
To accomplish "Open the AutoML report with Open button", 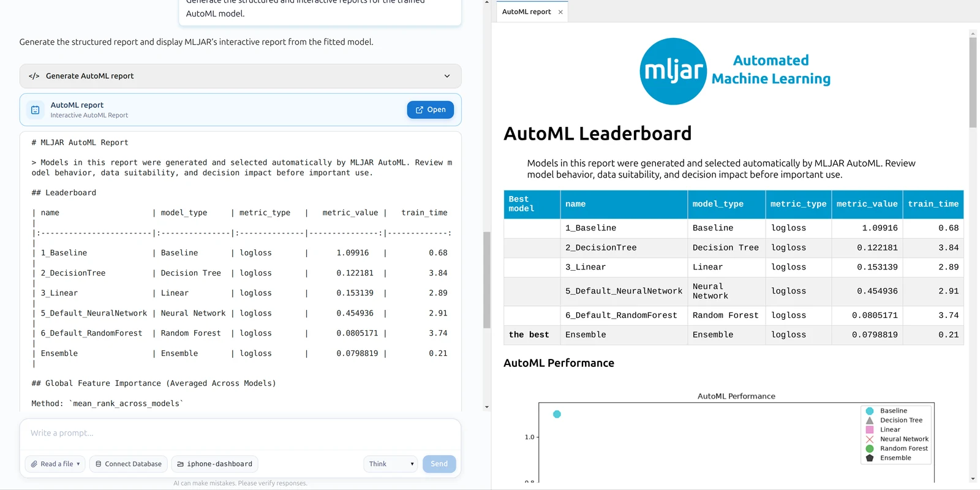I will 431,110.
